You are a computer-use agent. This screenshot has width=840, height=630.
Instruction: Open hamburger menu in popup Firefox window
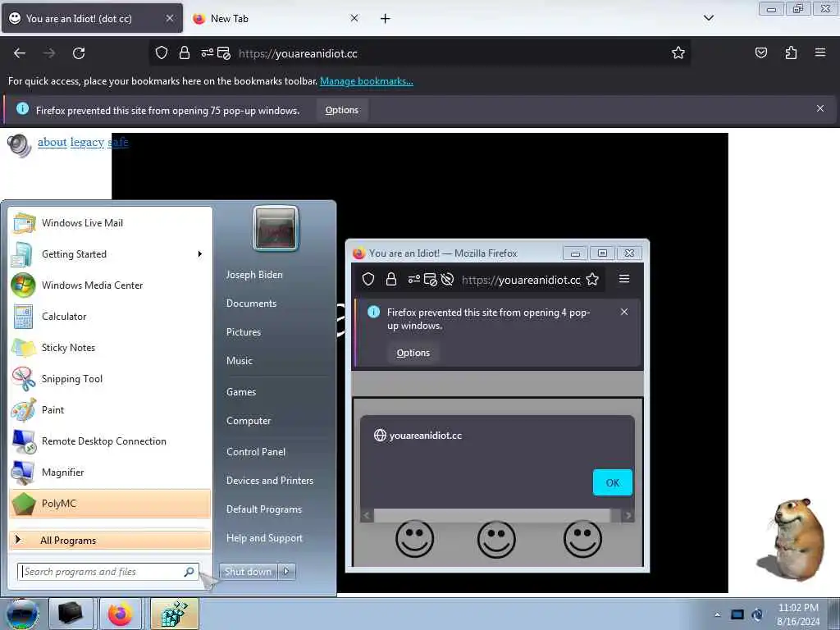pos(624,279)
